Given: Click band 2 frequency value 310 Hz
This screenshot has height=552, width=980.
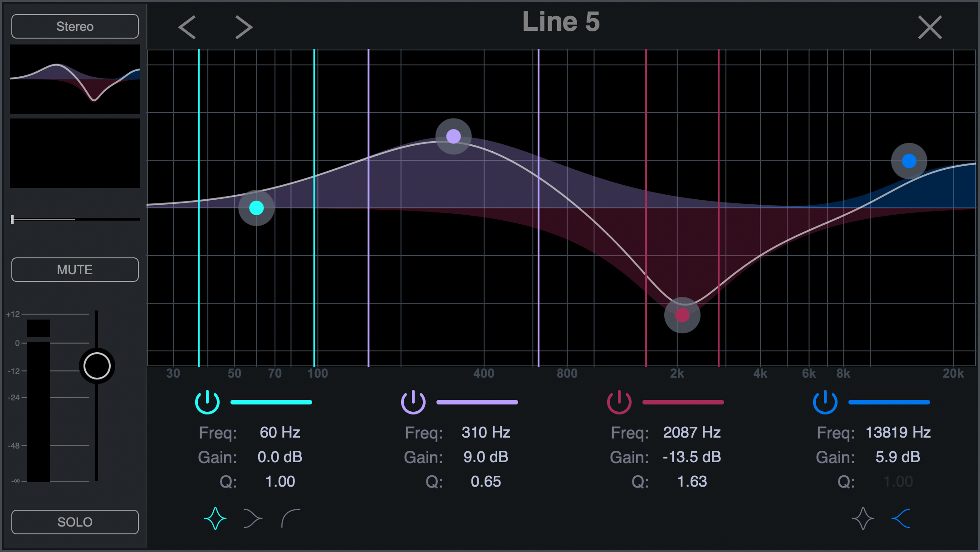Looking at the screenshot, I should pos(486,433).
